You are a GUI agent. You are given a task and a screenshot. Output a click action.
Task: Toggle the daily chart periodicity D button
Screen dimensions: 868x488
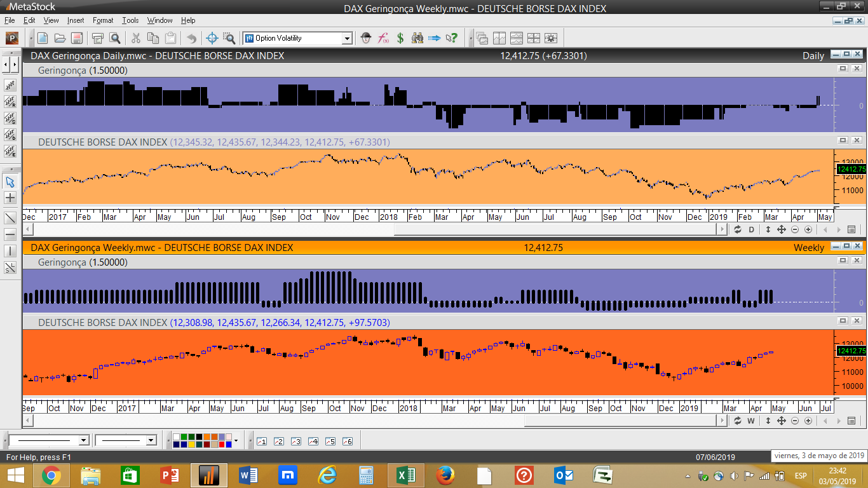pyautogui.click(x=751, y=229)
